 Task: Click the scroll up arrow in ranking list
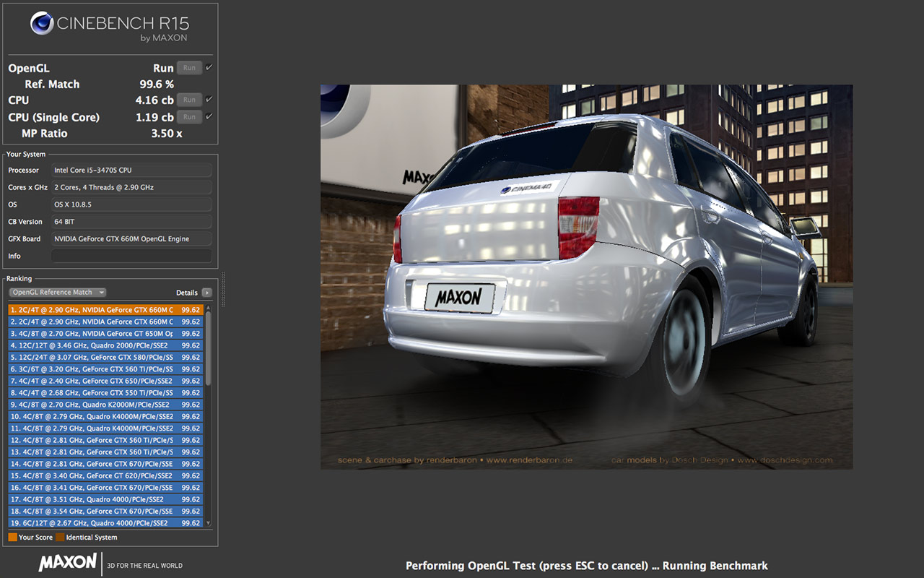(x=209, y=308)
